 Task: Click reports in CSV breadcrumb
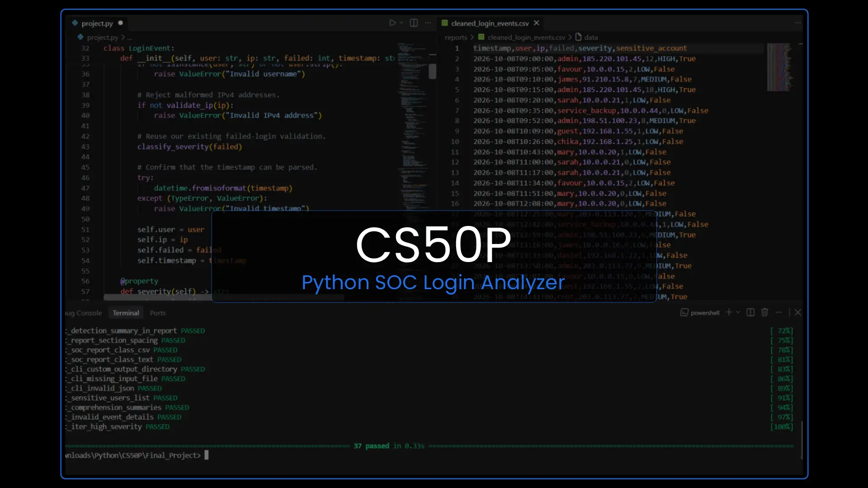(x=456, y=38)
